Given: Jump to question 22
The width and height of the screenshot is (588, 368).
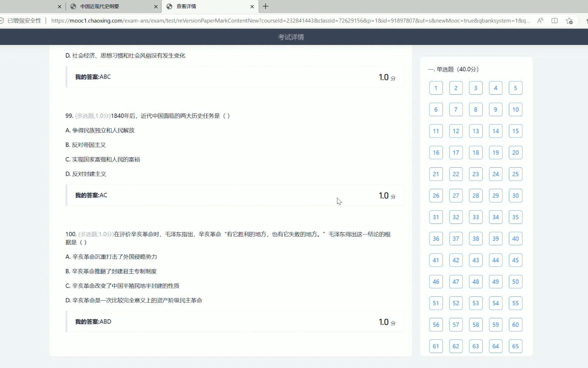Looking at the screenshot, I should pos(456,174).
